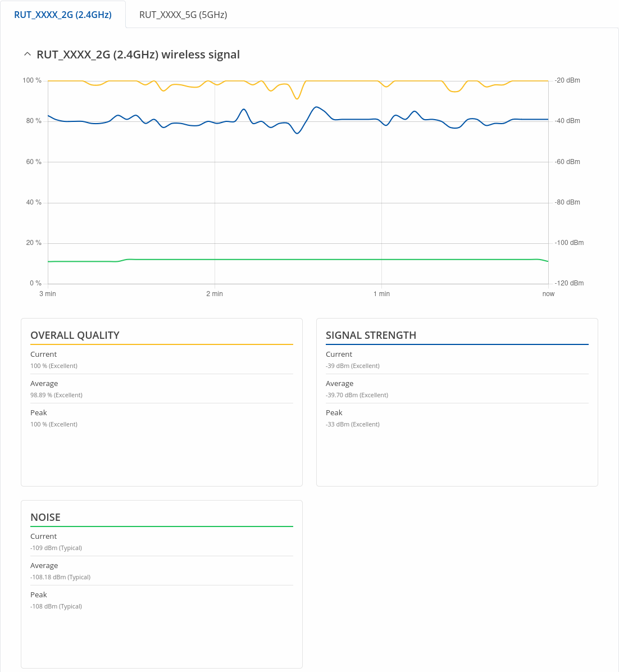This screenshot has width=619, height=672.
Task: Click the "now" label on time axis
Action: click(x=548, y=294)
